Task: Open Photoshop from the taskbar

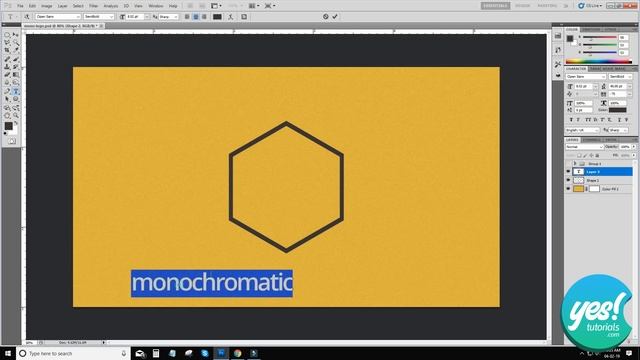Action: pos(221,353)
